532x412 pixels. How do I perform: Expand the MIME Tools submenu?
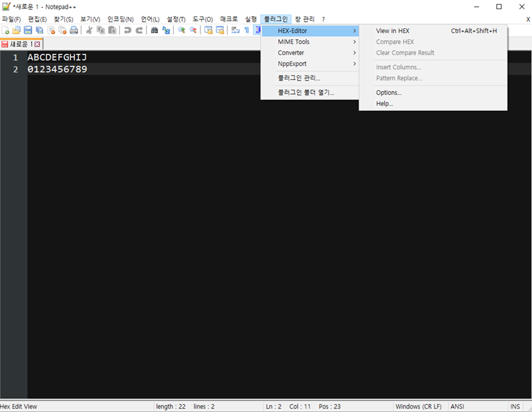[310, 42]
